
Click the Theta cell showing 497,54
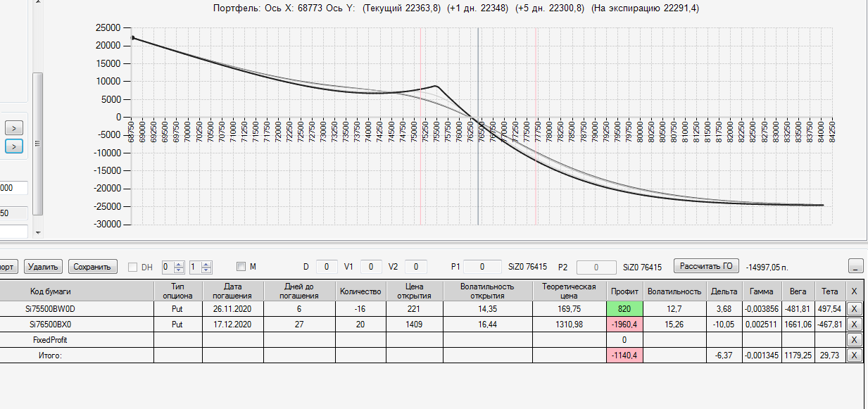[830, 308]
